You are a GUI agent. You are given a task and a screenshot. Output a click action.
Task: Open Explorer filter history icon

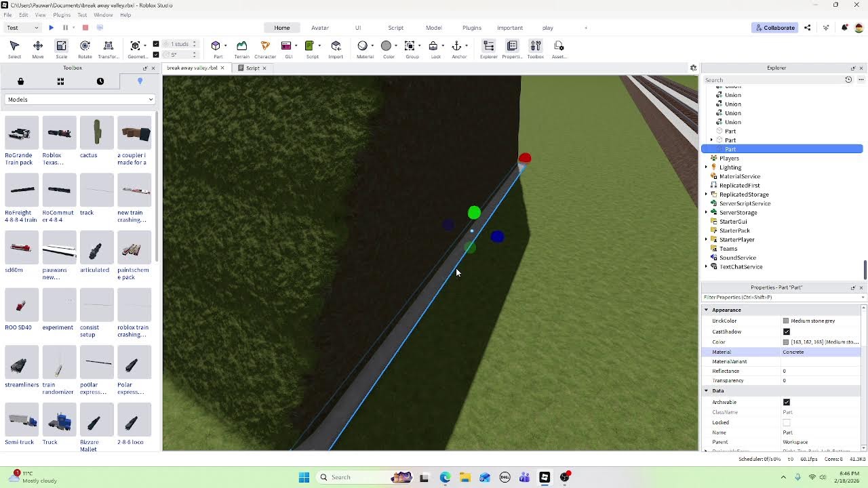848,80
